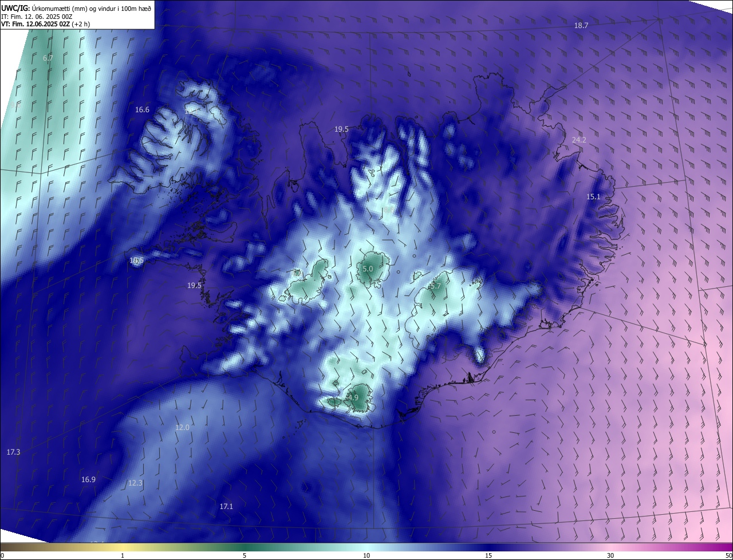Image resolution: width=733 pixels, height=560 pixels.
Task: Click the 16.6 value beside the Westfjords
Action: (x=142, y=110)
